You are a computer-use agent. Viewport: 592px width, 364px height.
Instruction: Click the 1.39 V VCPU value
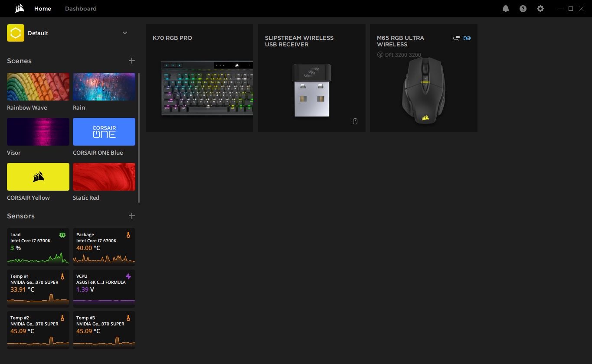pyautogui.click(x=85, y=289)
